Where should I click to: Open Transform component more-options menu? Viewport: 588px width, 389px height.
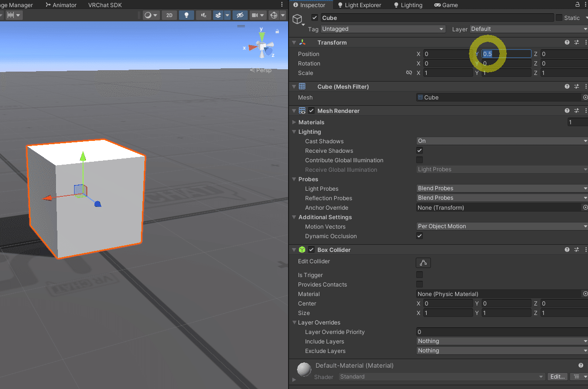586,43
